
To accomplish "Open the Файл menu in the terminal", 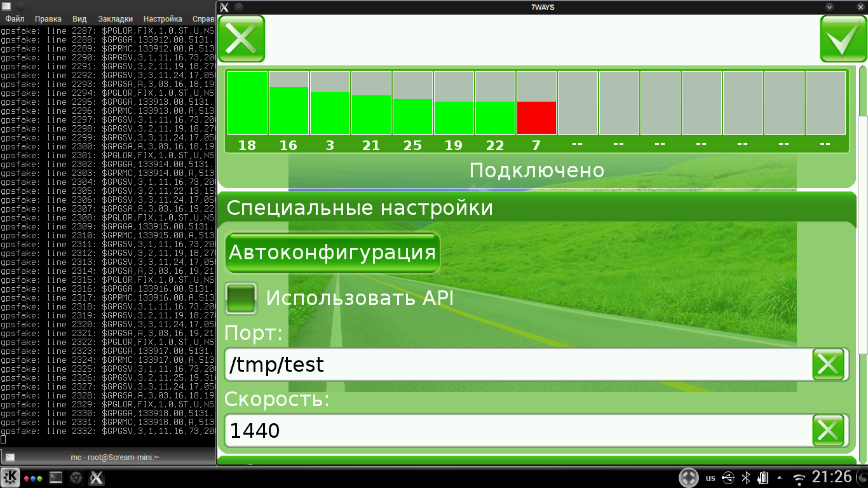I will (x=15, y=19).
